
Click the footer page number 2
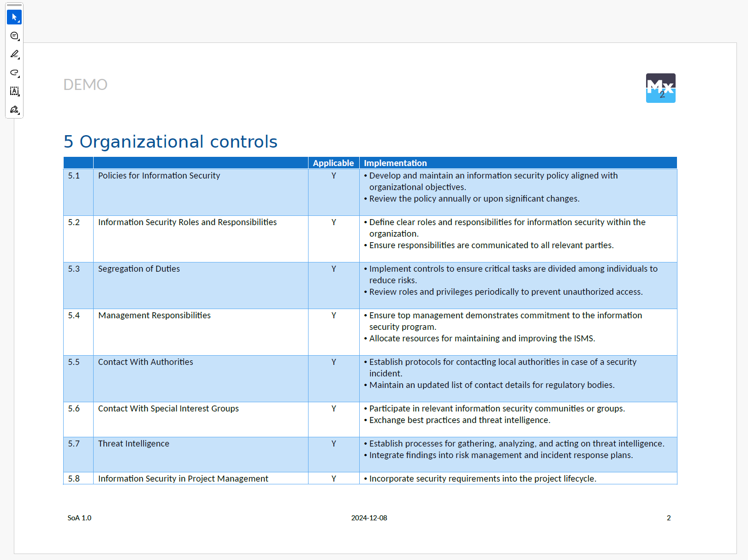tap(669, 518)
